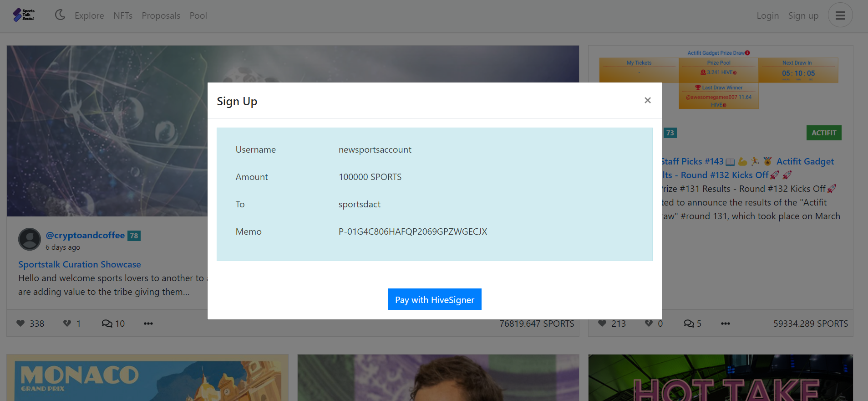This screenshot has height=401, width=868.
Task: Click the ACTIFIT tag badge
Action: click(824, 133)
